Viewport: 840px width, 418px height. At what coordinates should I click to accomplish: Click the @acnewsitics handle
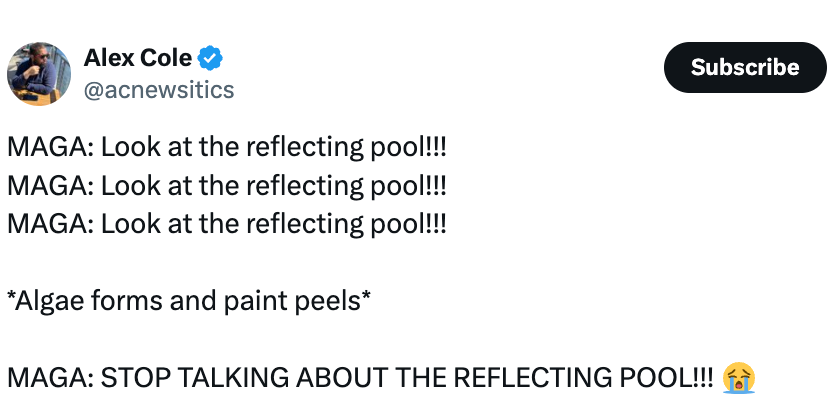[159, 90]
